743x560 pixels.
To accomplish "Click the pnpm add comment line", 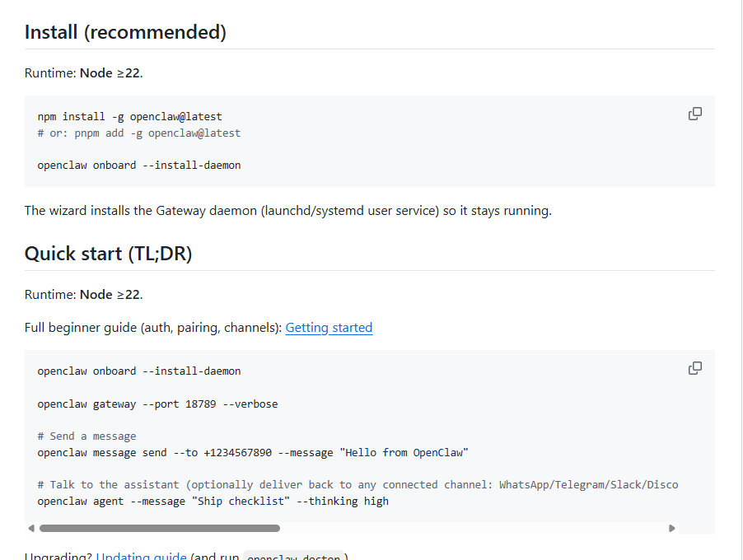I will 139,133.
